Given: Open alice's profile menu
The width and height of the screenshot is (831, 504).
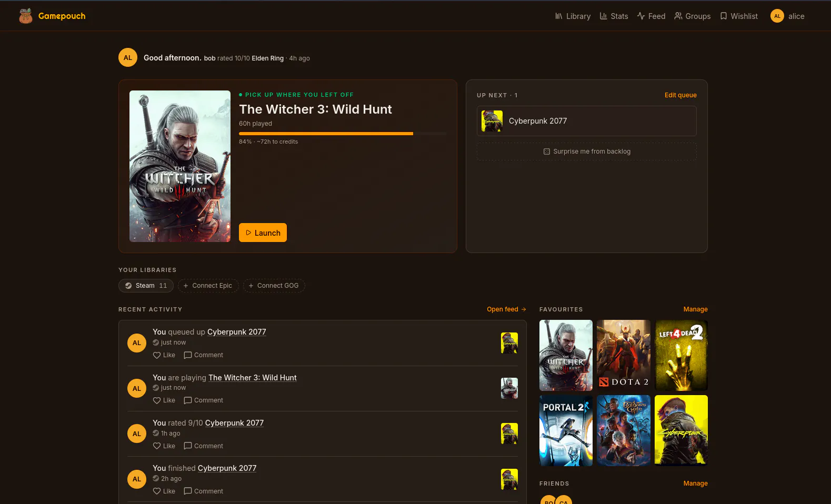Looking at the screenshot, I should pos(787,16).
